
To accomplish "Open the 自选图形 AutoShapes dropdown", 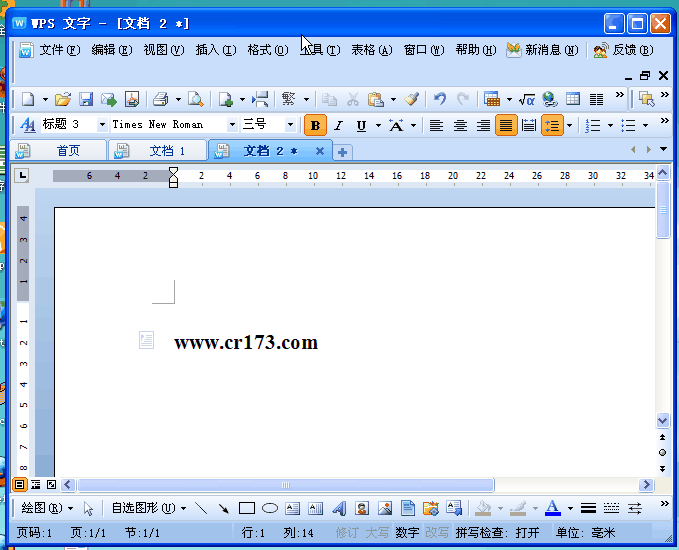I will 149,508.
